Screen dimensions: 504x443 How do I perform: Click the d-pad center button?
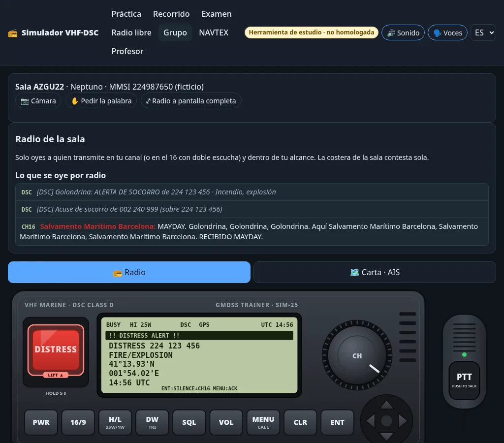pos(386,421)
